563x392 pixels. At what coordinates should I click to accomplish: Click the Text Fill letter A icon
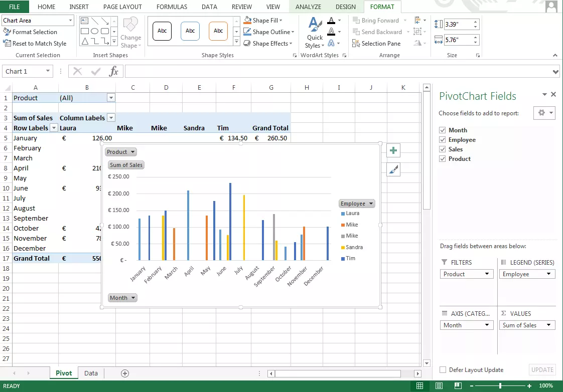point(331,21)
